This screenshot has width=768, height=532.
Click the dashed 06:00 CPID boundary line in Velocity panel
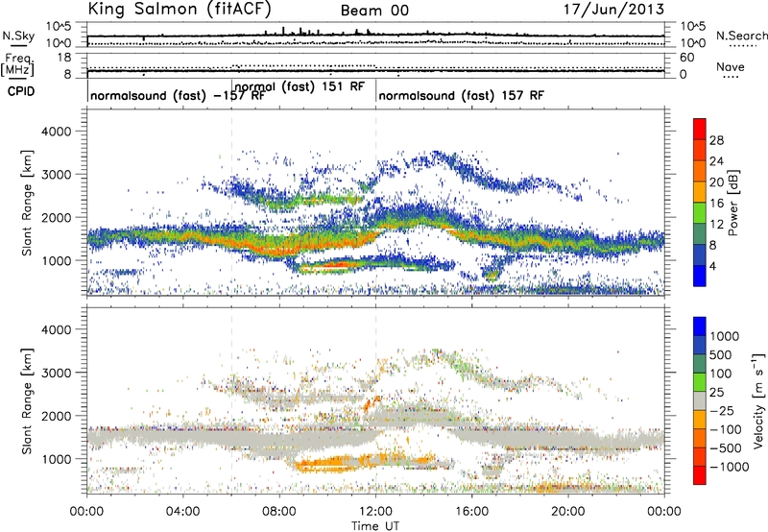[231, 400]
